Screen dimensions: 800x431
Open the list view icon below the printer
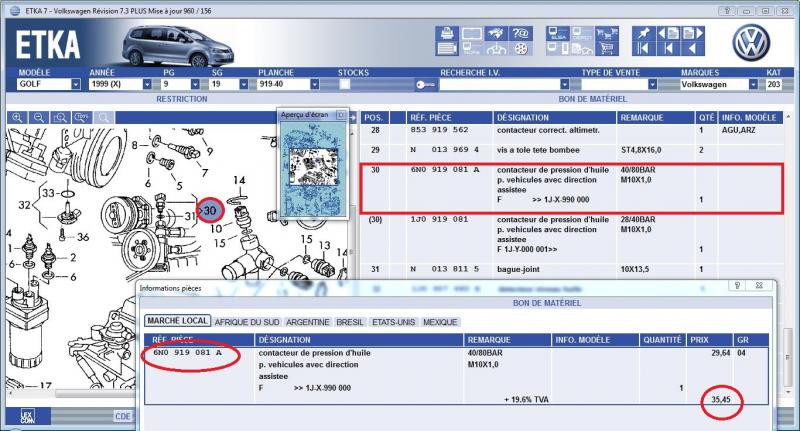(447, 48)
